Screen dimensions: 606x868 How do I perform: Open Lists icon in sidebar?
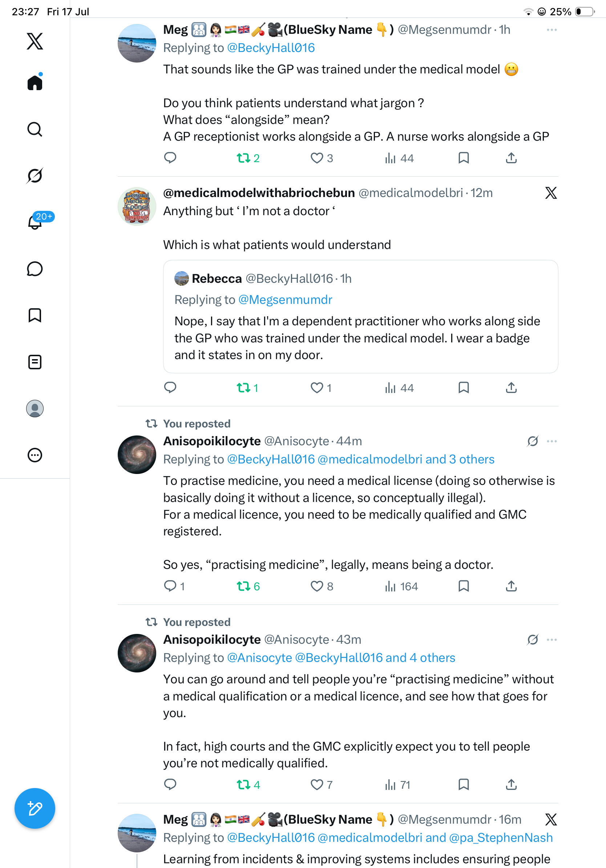[35, 362]
